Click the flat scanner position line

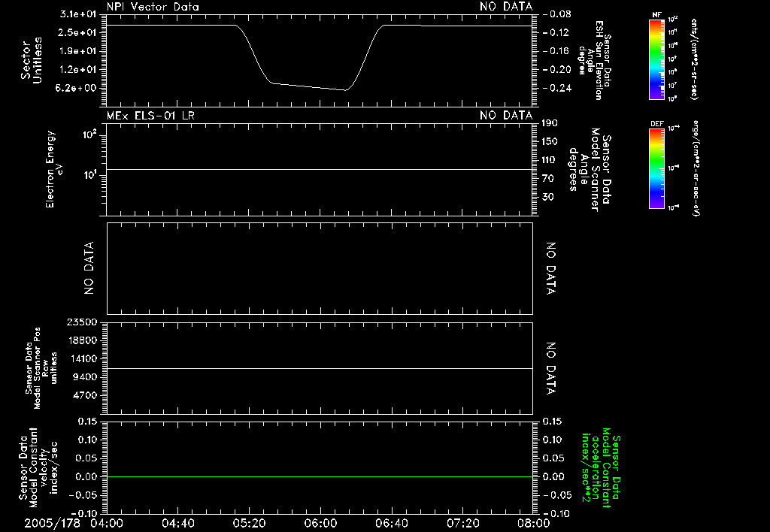[x=320, y=368]
